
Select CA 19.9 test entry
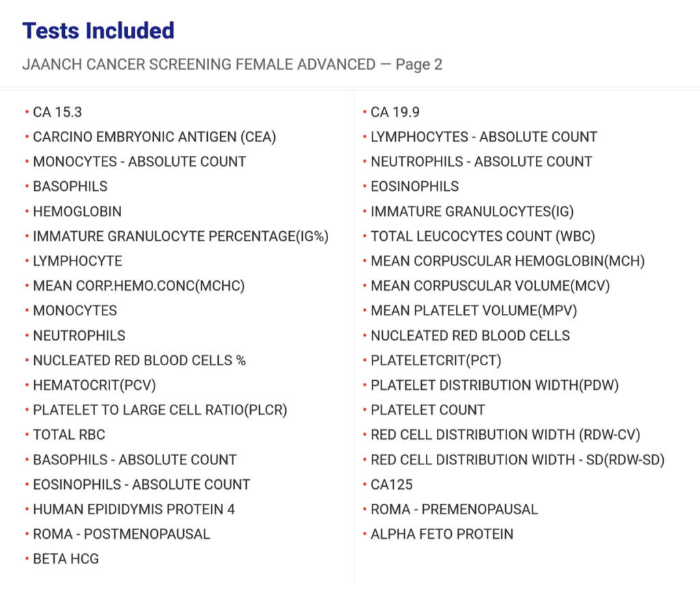[x=395, y=112]
